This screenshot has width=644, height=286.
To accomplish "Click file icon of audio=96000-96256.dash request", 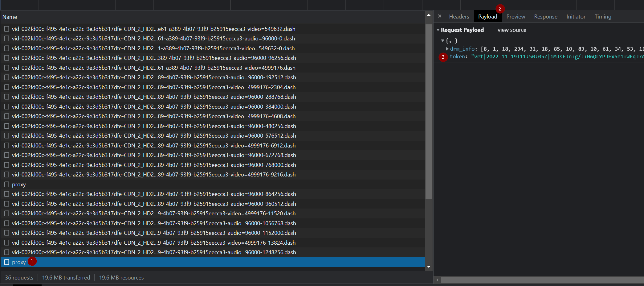I will click(6, 58).
